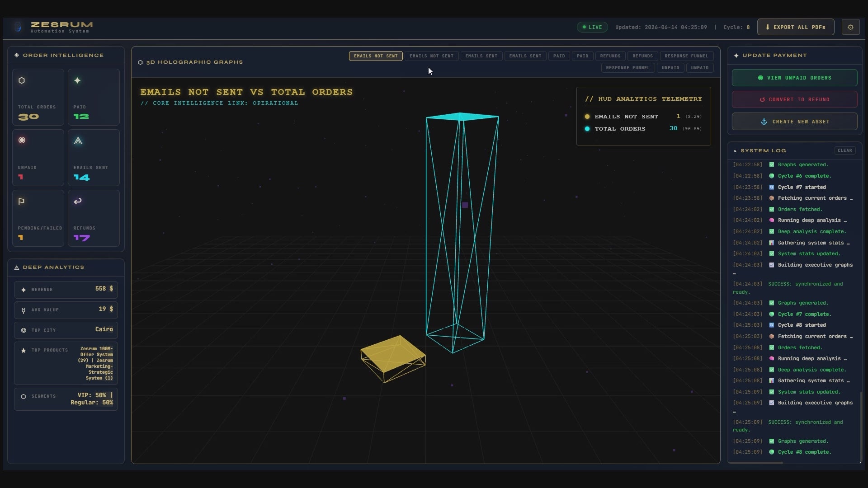The image size is (868, 488).
Task: Click the Revenue value '558 $'
Action: point(104,289)
